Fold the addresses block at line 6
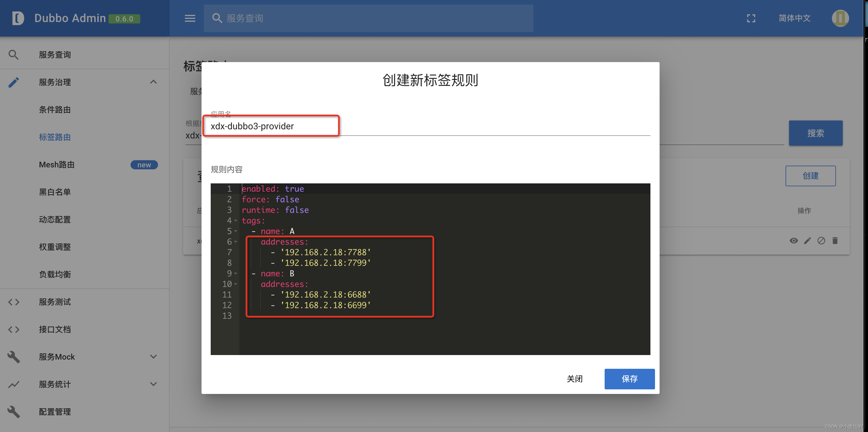 click(236, 242)
